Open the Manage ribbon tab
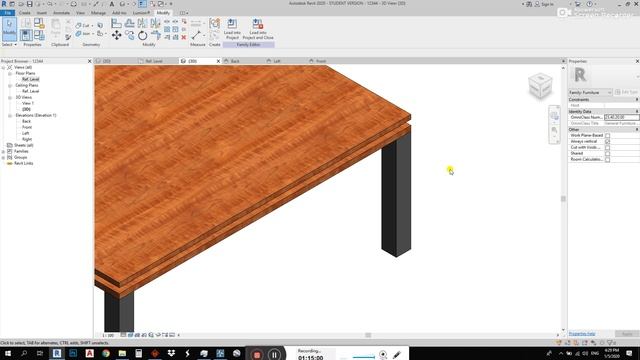Image resolution: width=640 pixels, height=360 pixels. tap(98, 13)
